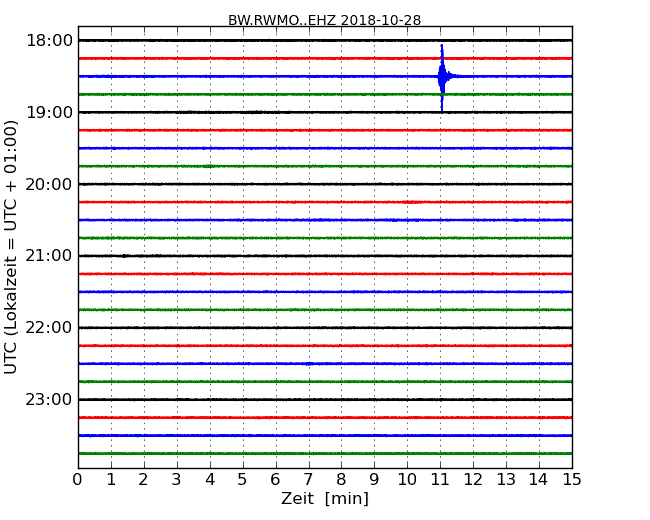Screen dimensions: 650x520
Task: Click the blue seismic event spike
Action: pos(442,77)
